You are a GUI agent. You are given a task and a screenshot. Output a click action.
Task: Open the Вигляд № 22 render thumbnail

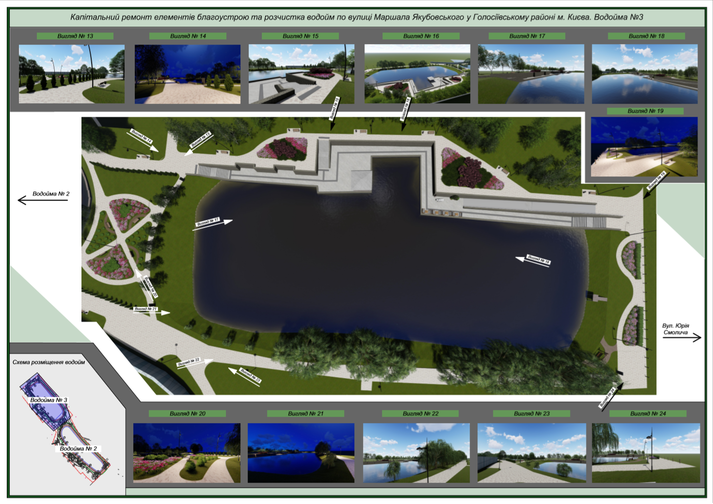click(414, 451)
